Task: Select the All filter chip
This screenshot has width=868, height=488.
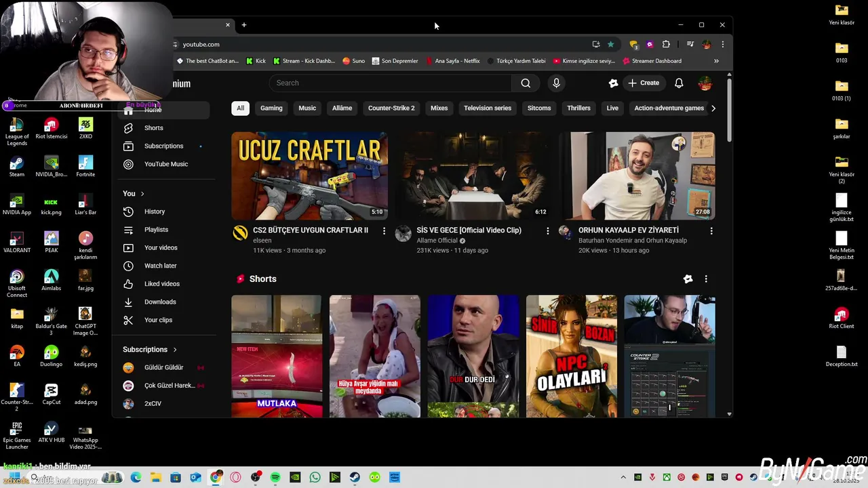Action: 240,108
